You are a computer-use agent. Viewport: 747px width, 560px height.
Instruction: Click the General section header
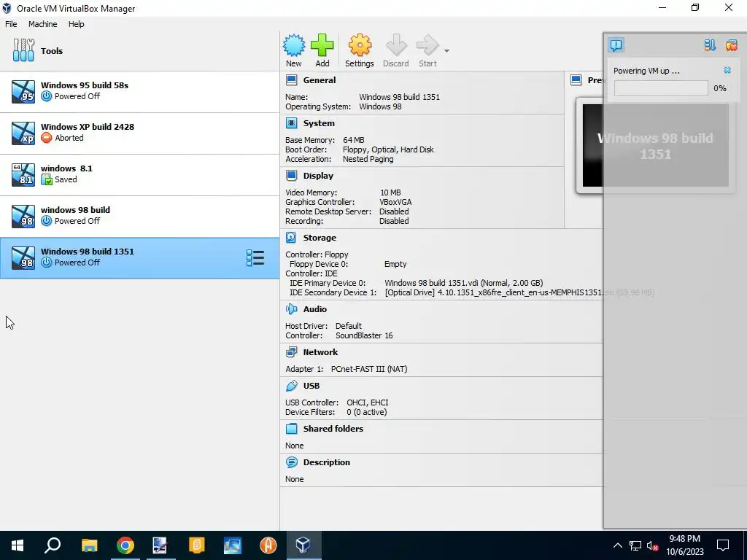[x=320, y=80]
